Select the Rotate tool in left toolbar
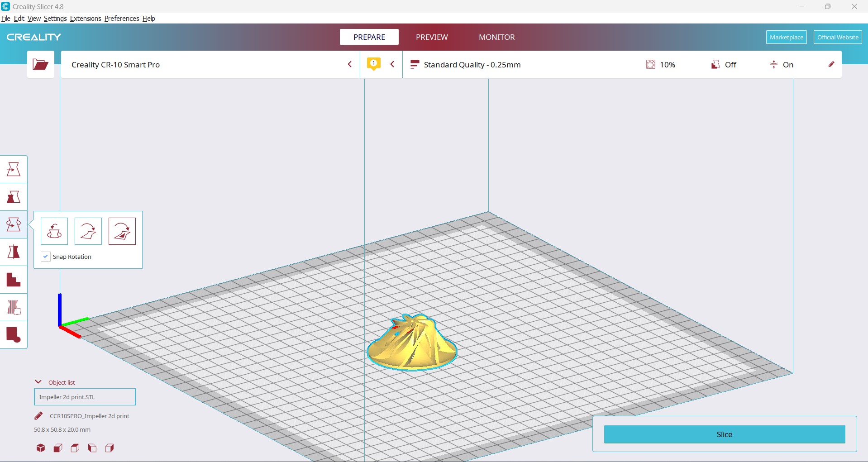The width and height of the screenshot is (868, 462). click(14, 224)
